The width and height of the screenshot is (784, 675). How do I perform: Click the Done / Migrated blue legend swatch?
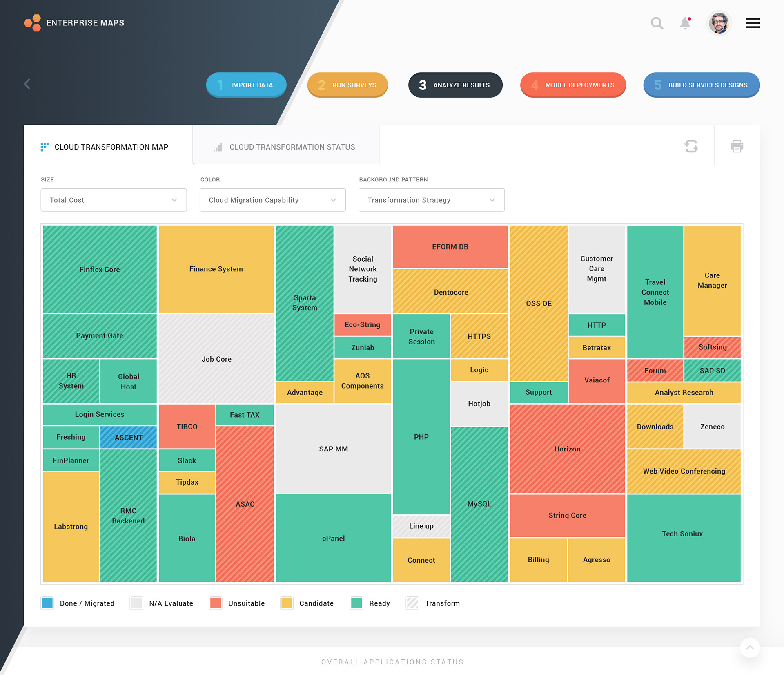47,603
